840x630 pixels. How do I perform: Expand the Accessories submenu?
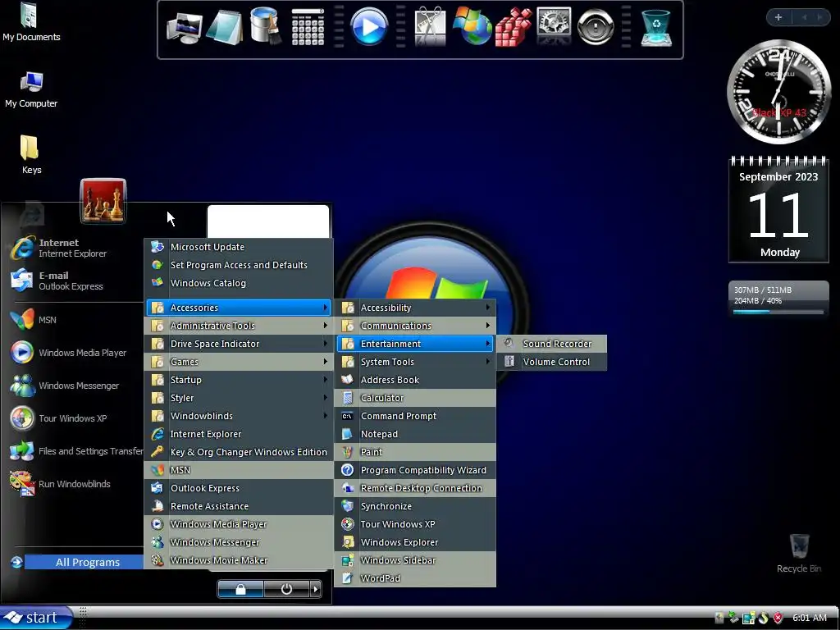tap(239, 308)
